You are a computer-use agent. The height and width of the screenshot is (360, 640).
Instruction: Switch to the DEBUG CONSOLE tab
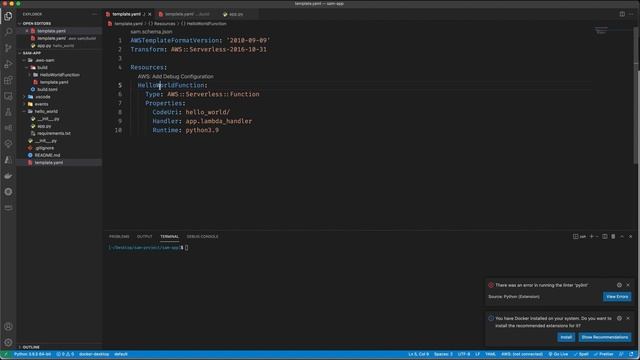[x=202, y=236]
